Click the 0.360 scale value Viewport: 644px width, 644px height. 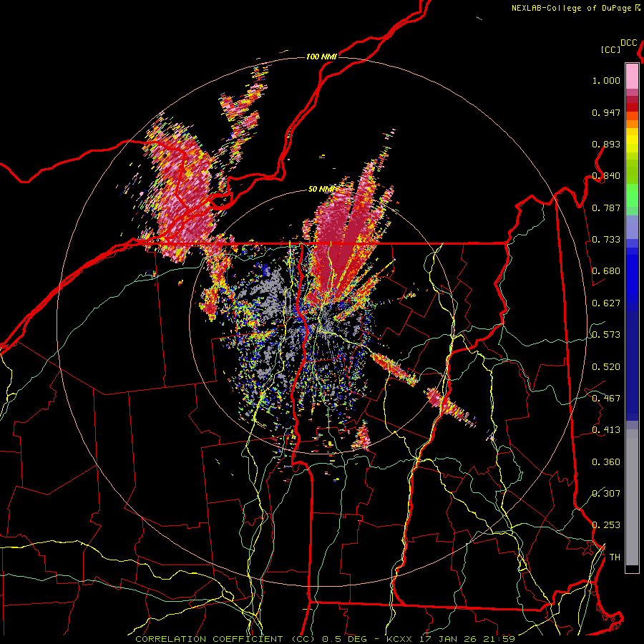click(606, 462)
